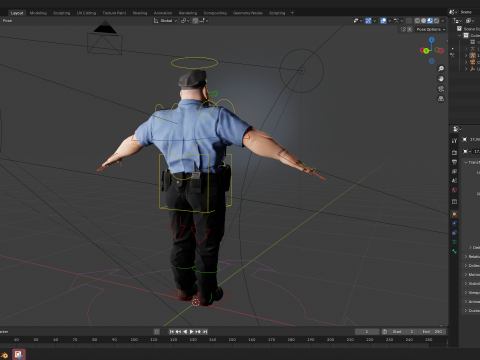Screen dimensions: 480x360
Task: Click the green Y axis on gizmo
Action: [x=426, y=51]
